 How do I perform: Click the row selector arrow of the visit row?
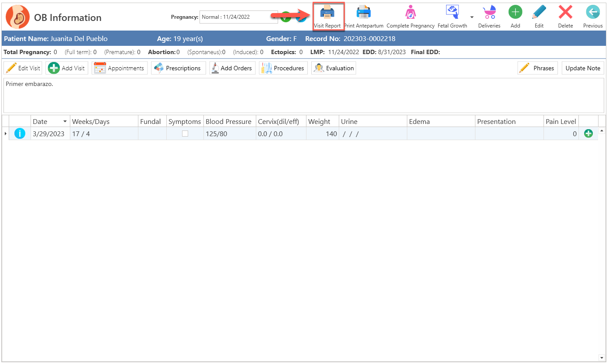pyautogui.click(x=6, y=134)
